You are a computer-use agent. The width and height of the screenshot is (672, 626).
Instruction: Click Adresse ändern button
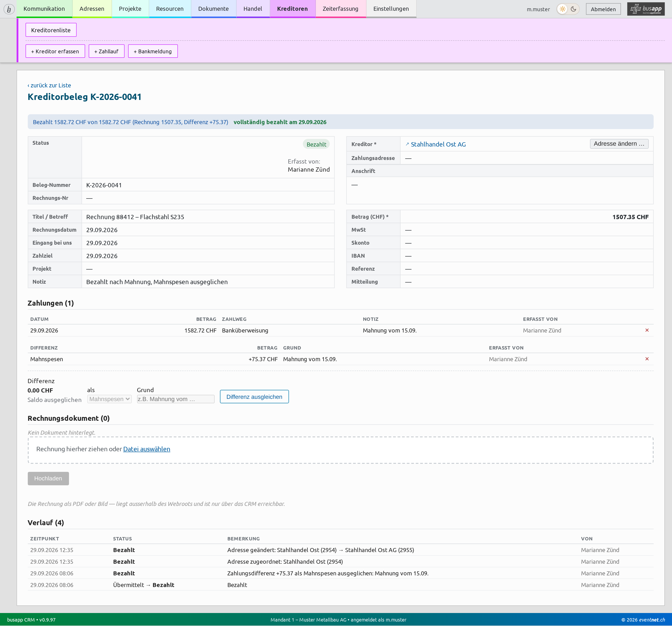pos(619,144)
